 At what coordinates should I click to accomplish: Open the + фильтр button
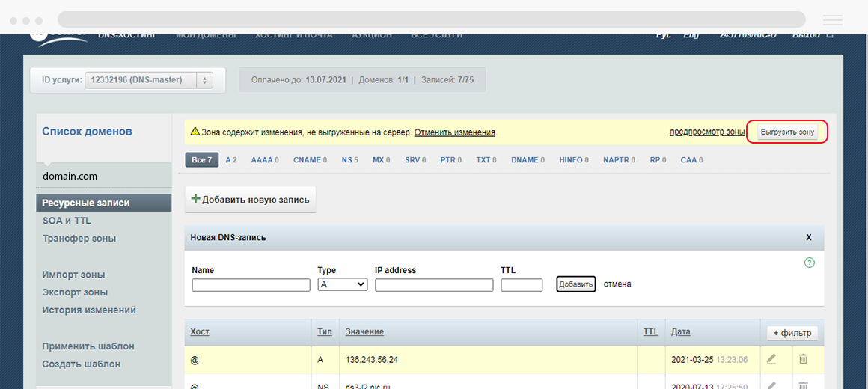[792, 333]
